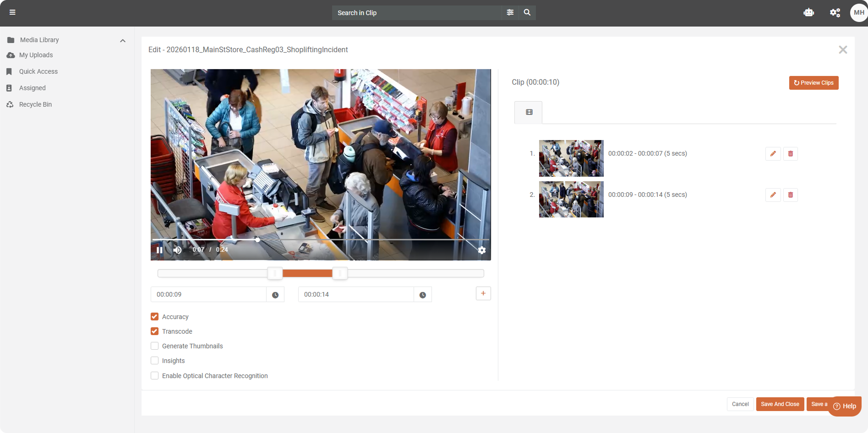Open the video player settings gear
The height and width of the screenshot is (433, 868).
tap(481, 250)
